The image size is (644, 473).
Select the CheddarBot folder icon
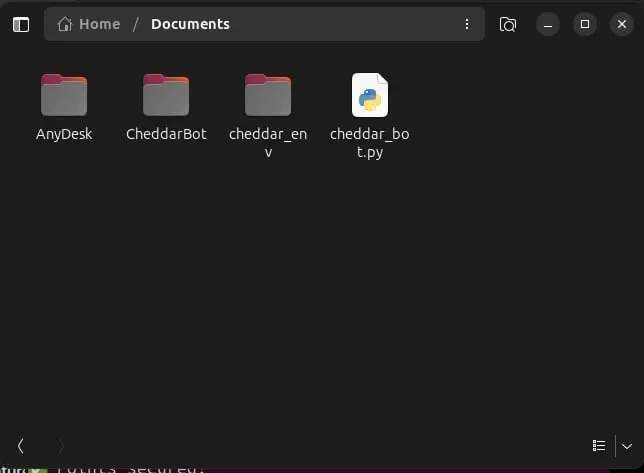click(x=166, y=95)
